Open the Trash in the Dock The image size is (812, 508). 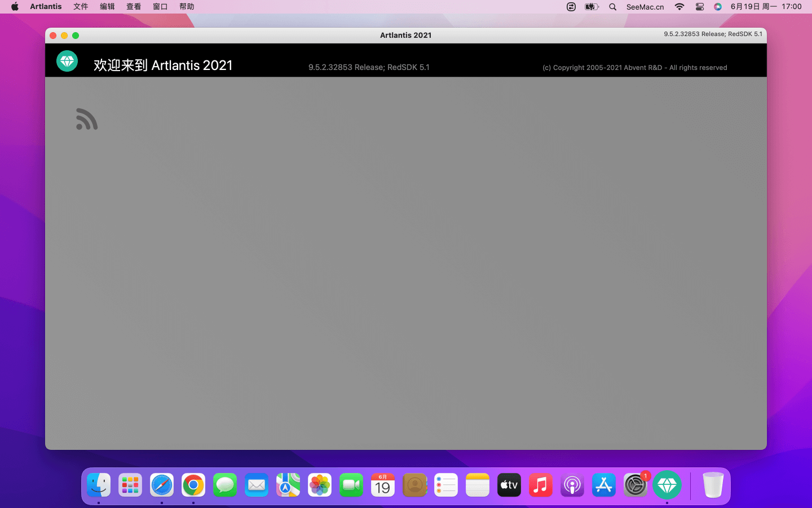click(713, 485)
